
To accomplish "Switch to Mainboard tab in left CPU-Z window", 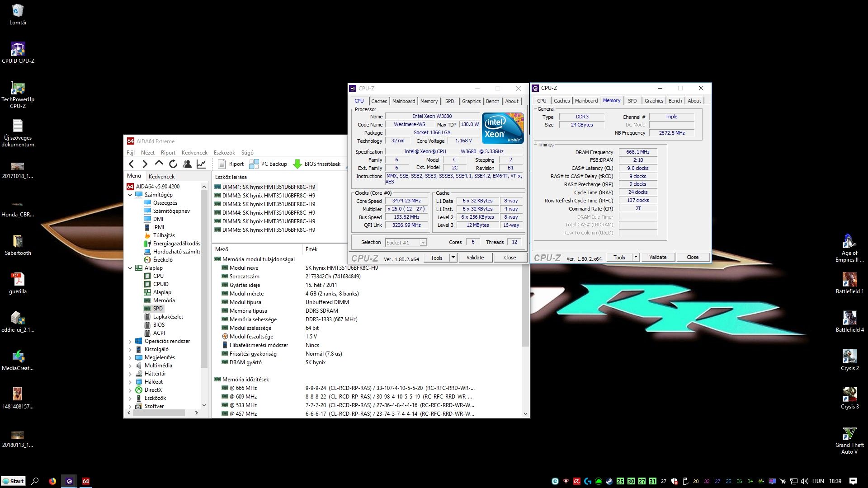I will 403,101.
